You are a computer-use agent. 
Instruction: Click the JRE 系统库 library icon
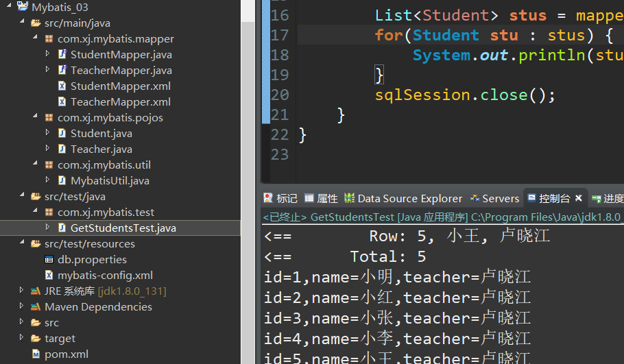tap(36, 291)
